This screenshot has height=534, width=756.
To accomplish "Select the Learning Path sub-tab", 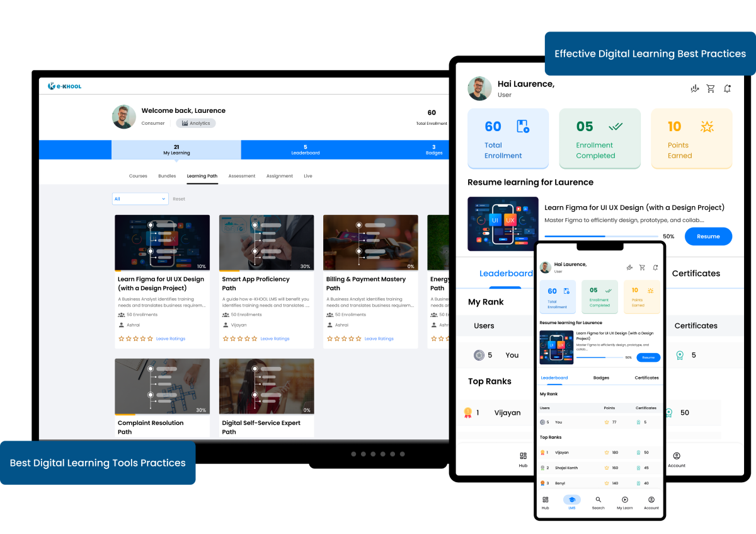I will [x=202, y=176].
